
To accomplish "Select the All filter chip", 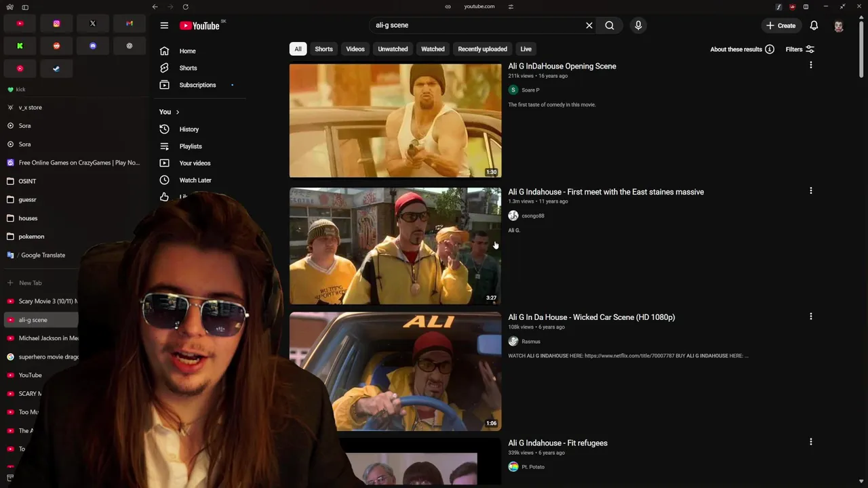I will pyautogui.click(x=298, y=49).
